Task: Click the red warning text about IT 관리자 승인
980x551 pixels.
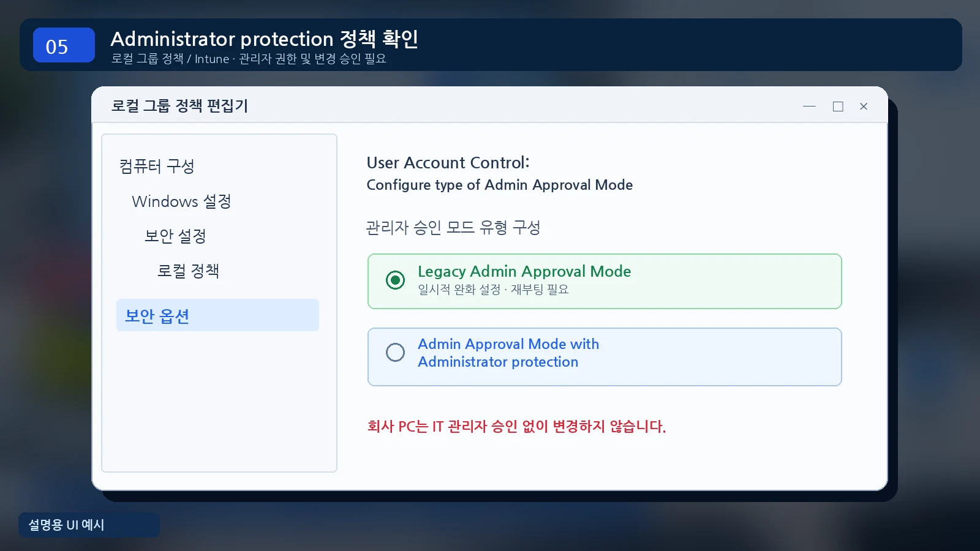Action: pos(516,426)
